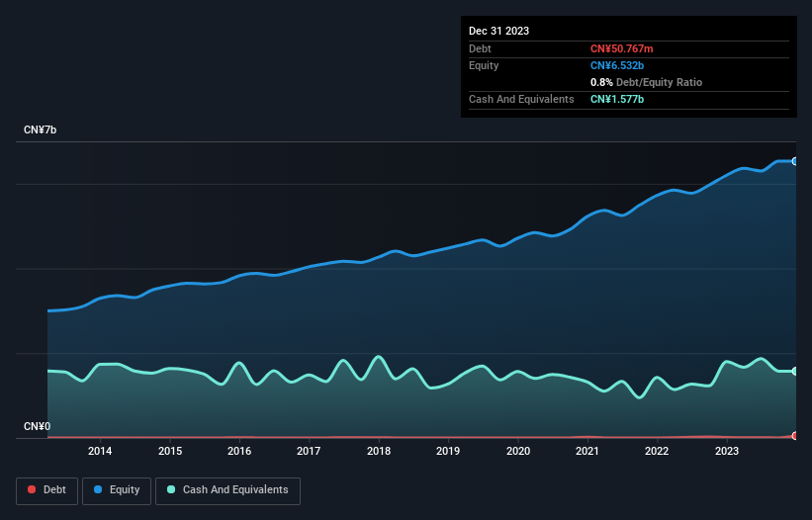This screenshot has width=812, height=520.
Task: Click the CN¥0 y-axis label
Action: pos(37,426)
